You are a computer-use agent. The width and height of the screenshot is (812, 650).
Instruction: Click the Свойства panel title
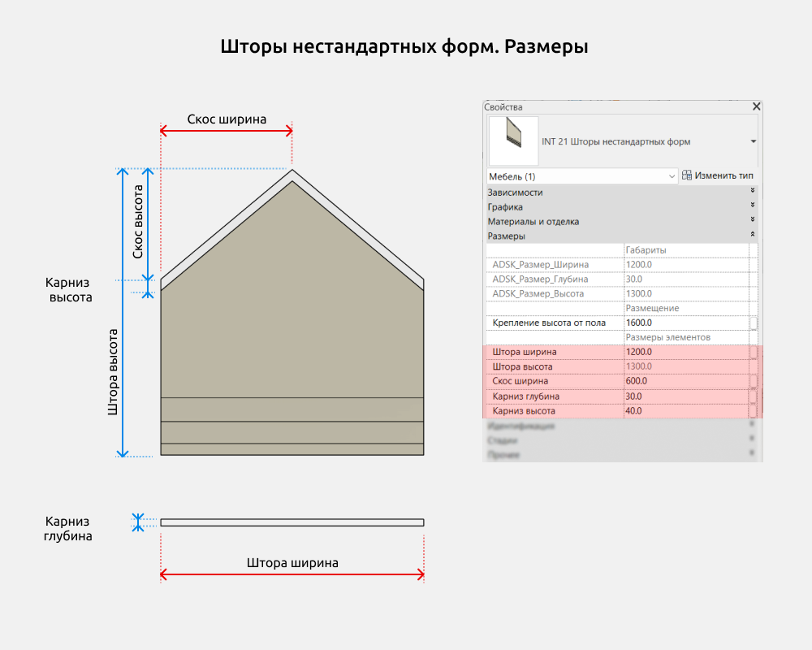[x=503, y=106]
